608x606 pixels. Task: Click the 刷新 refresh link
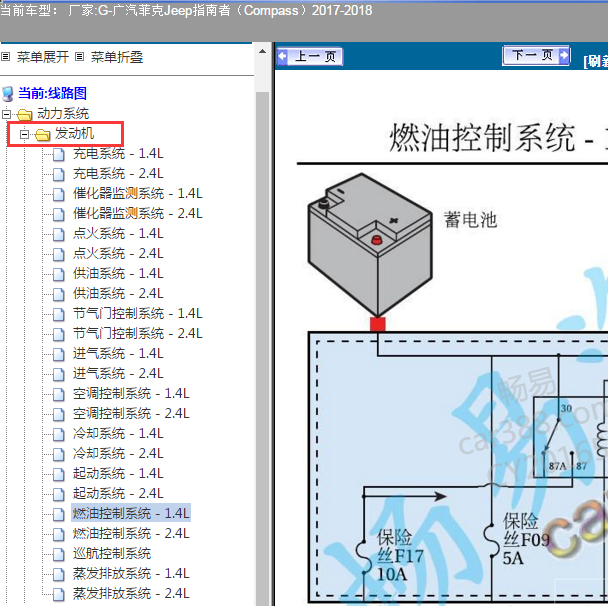pos(596,61)
